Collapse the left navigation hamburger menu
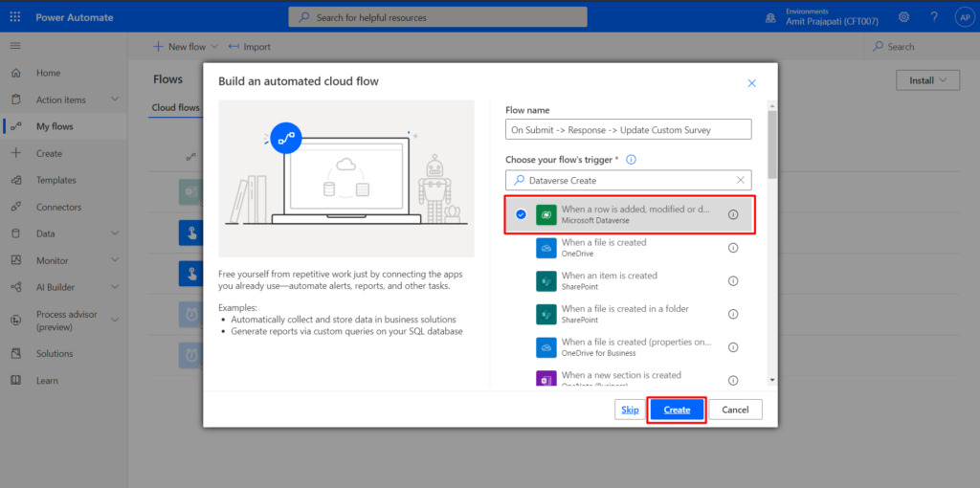This screenshot has height=488, width=980. click(x=15, y=46)
